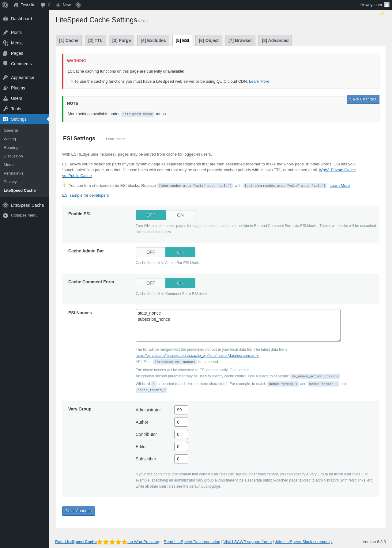The height and width of the screenshot is (548, 392).
Task: Turn Enable ESI to ON
Action: pos(180,215)
